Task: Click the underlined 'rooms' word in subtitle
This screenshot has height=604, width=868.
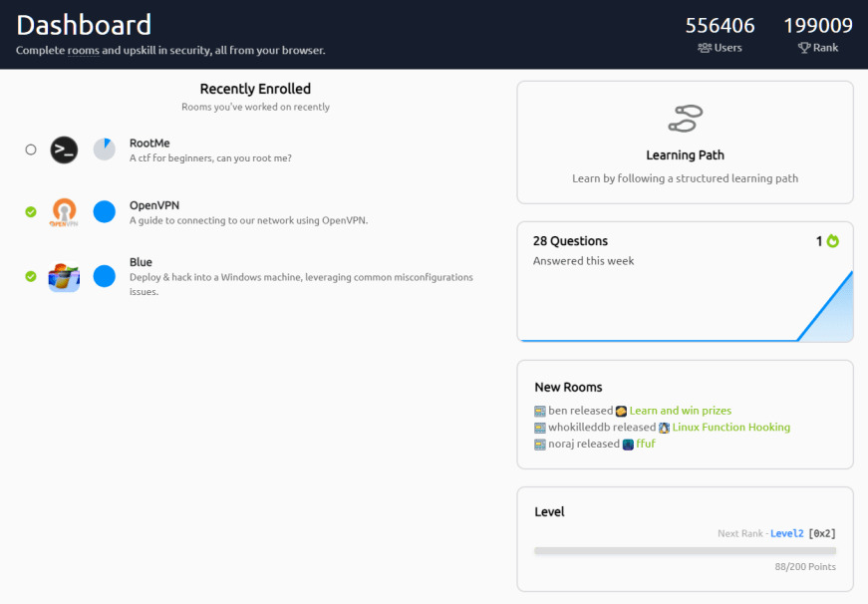Action: click(83, 50)
